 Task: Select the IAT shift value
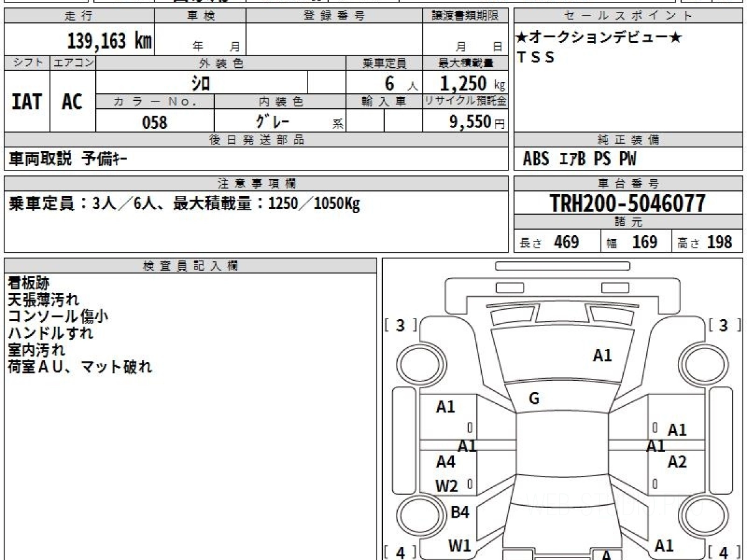pyautogui.click(x=27, y=101)
